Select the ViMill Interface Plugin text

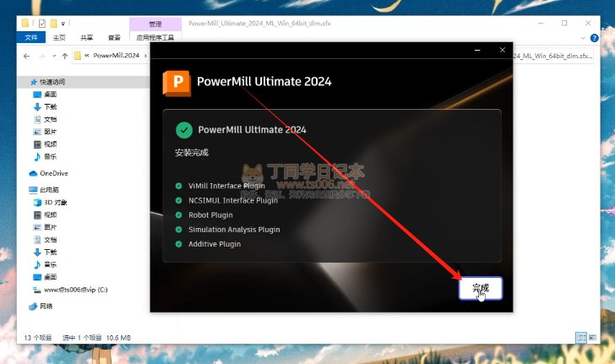click(226, 186)
